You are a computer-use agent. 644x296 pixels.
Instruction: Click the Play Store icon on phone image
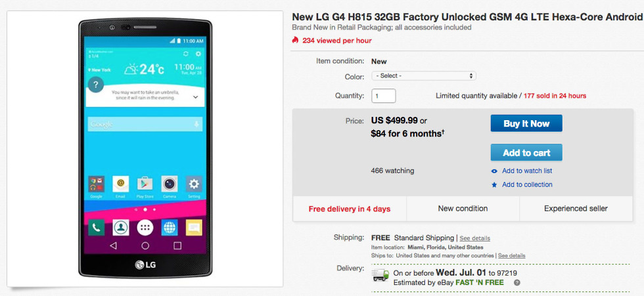click(145, 184)
